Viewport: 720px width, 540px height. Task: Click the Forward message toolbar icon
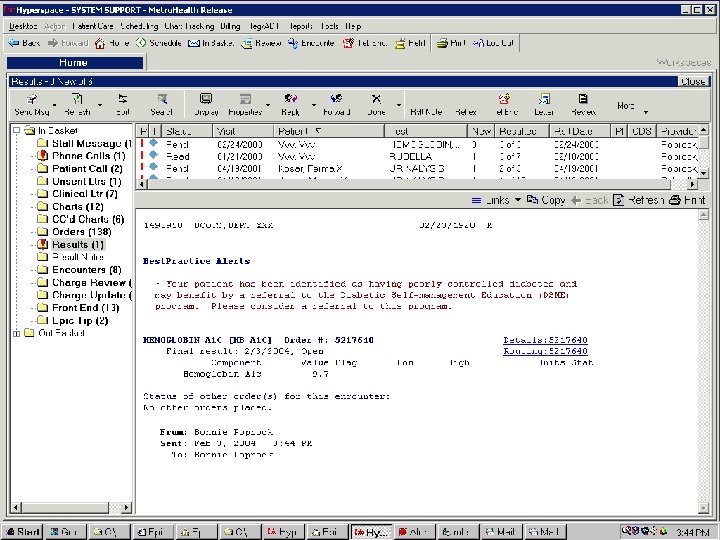click(x=336, y=99)
